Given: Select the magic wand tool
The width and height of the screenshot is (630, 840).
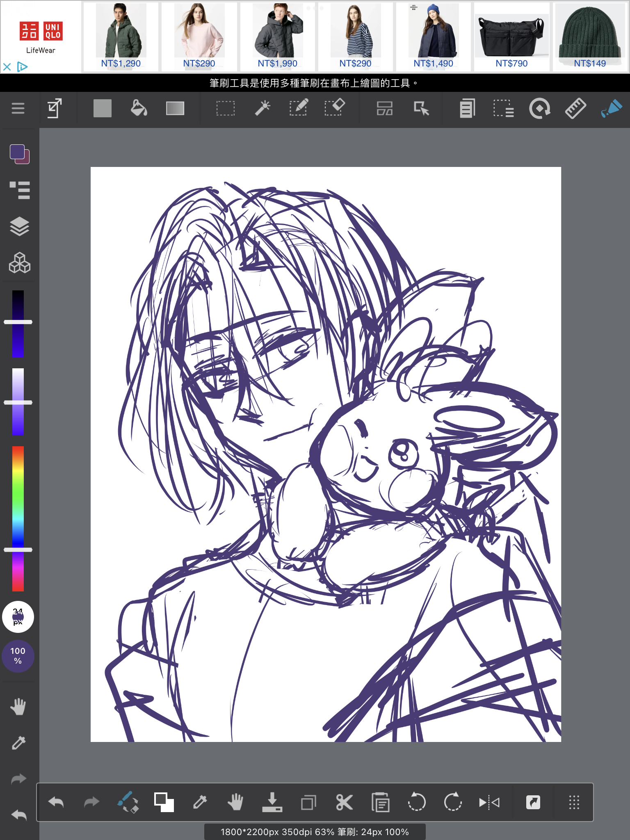Looking at the screenshot, I should point(262,108).
